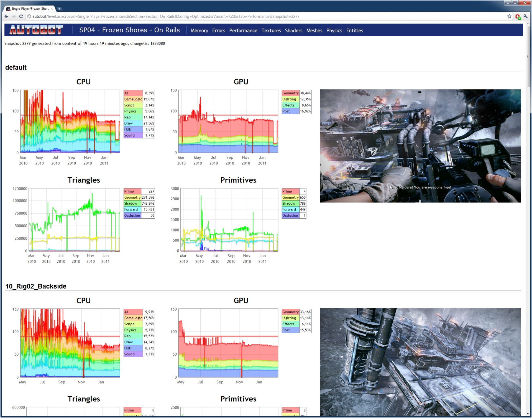Screen dimensions: 532x418
Task: Open the Entities page
Action: coord(354,31)
